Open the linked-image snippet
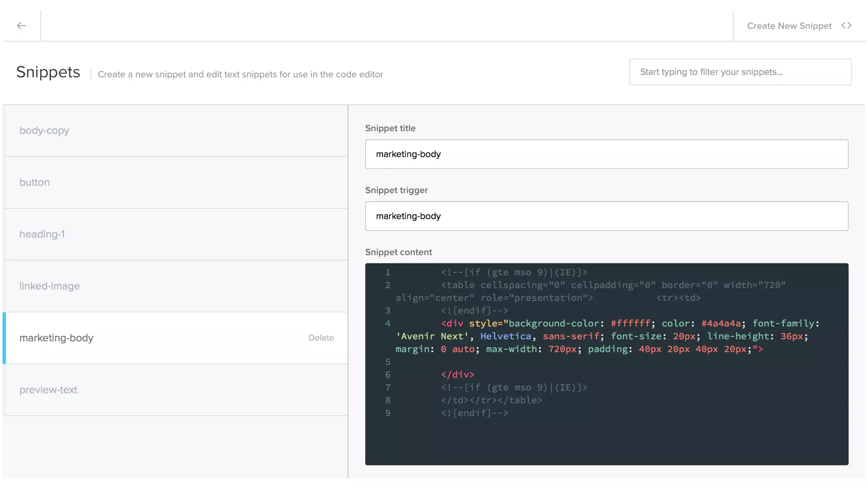The width and height of the screenshot is (868, 488). pyautogui.click(x=49, y=286)
